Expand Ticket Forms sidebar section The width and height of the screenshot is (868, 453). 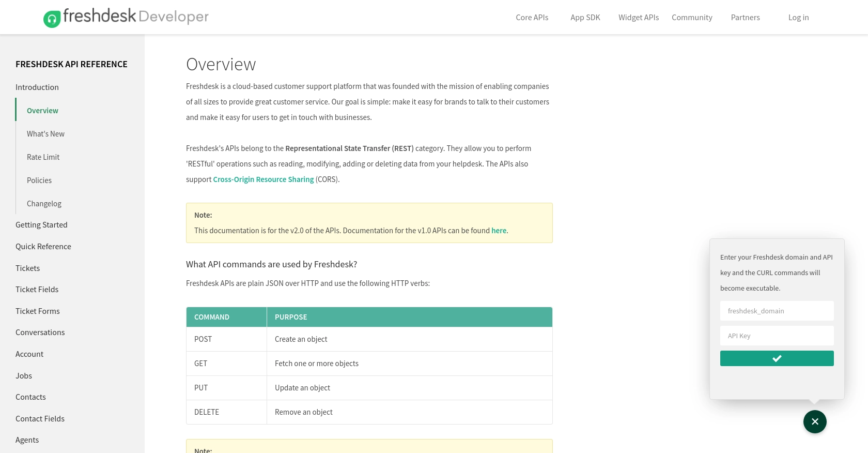coord(37,311)
